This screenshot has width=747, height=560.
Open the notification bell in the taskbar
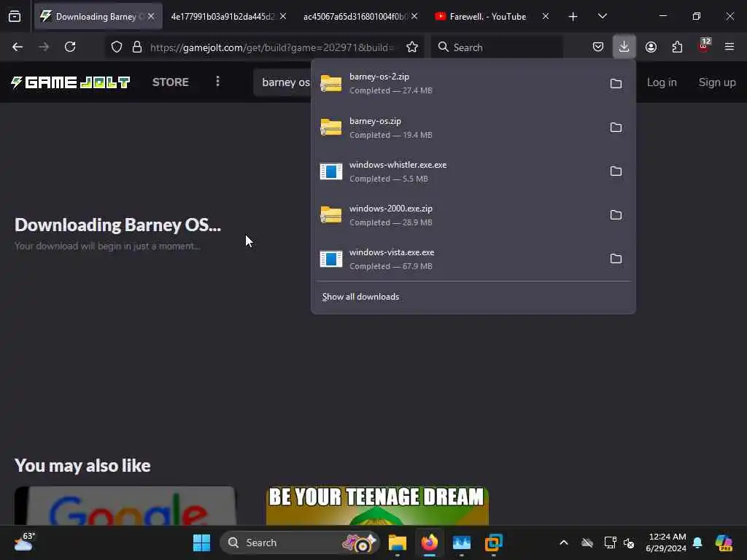[697, 542]
